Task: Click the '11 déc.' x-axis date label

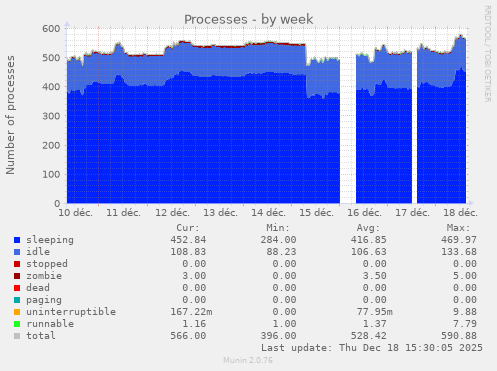Action: coord(123,213)
